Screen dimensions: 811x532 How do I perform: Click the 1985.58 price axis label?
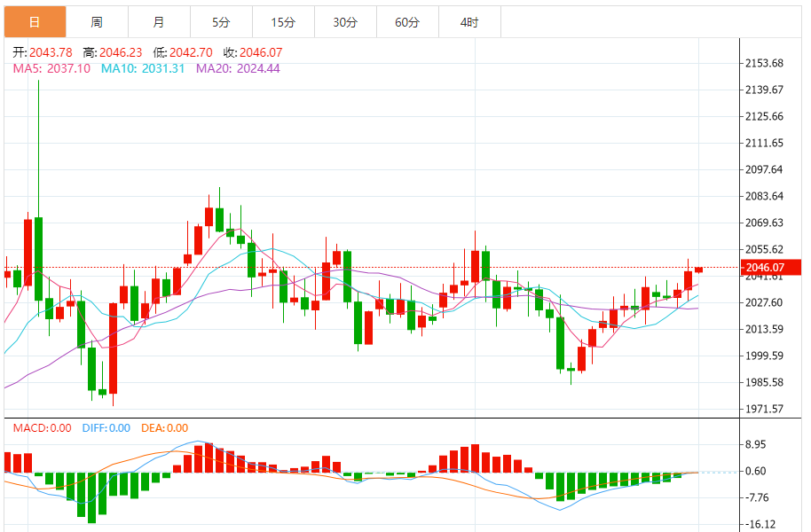[x=764, y=382]
